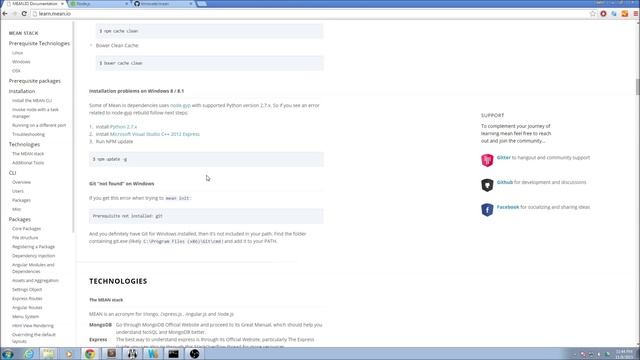Open the Facebook socializing link
This screenshot has width=640, height=360.
[x=508, y=207]
